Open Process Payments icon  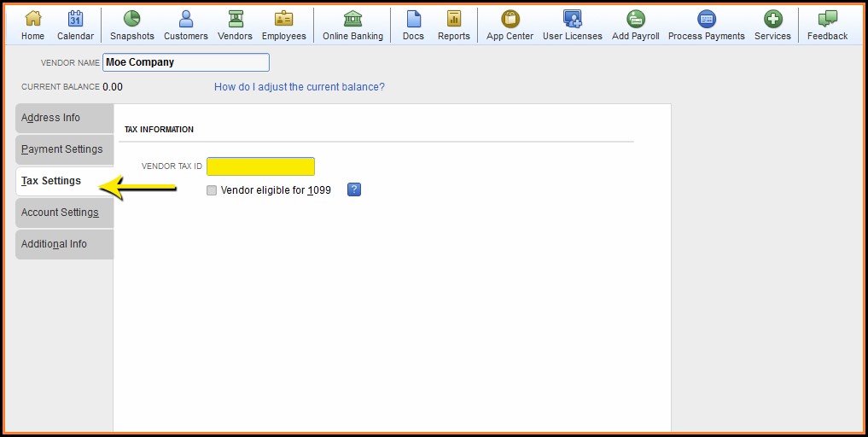click(x=706, y=20)
